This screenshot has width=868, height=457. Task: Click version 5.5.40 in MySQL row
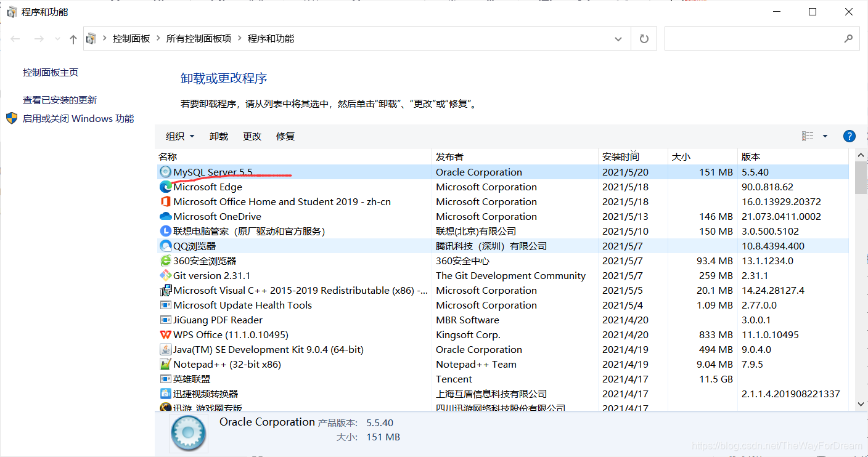755,172
